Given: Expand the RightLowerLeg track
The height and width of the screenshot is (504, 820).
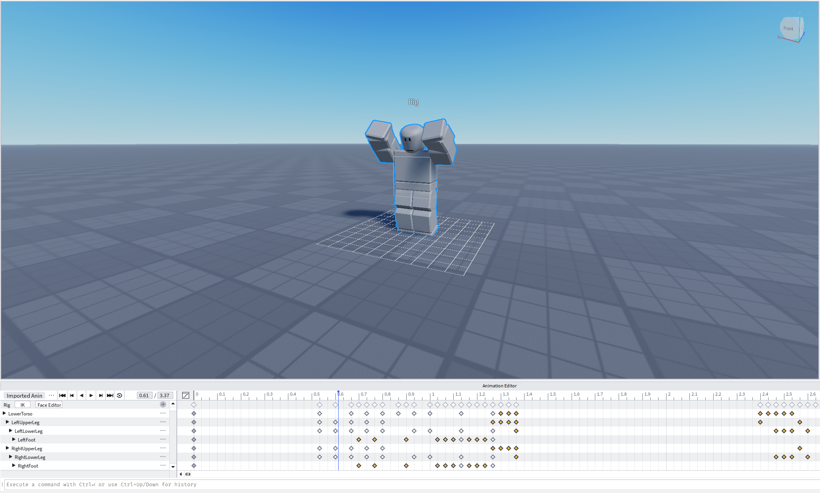Looking at the screenshot, I should 11,457.
